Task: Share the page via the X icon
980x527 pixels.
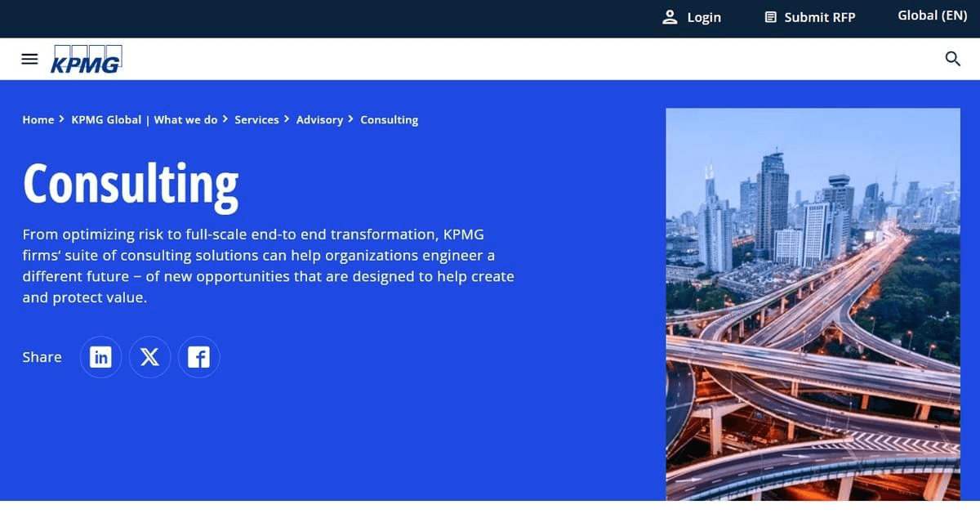Action: click(x=149, y=356)
